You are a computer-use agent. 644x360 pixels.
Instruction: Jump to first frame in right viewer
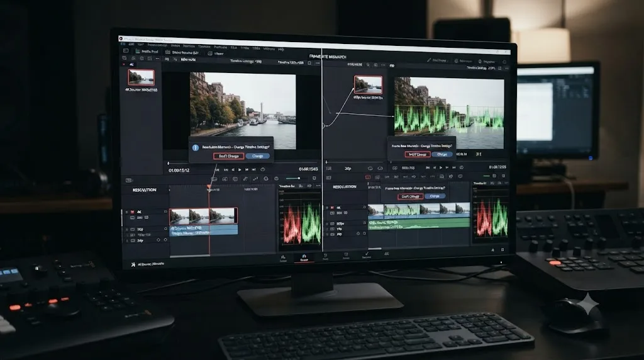(428, 167)
